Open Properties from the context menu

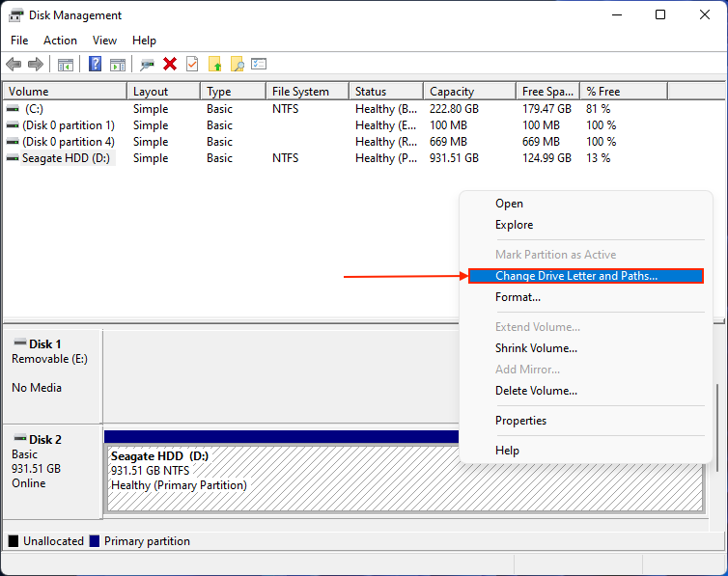pos(585,421)
